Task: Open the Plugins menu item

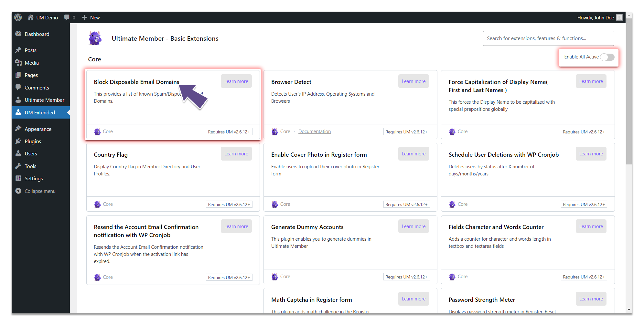Action: pyautogui.click(x=41, y=141)
